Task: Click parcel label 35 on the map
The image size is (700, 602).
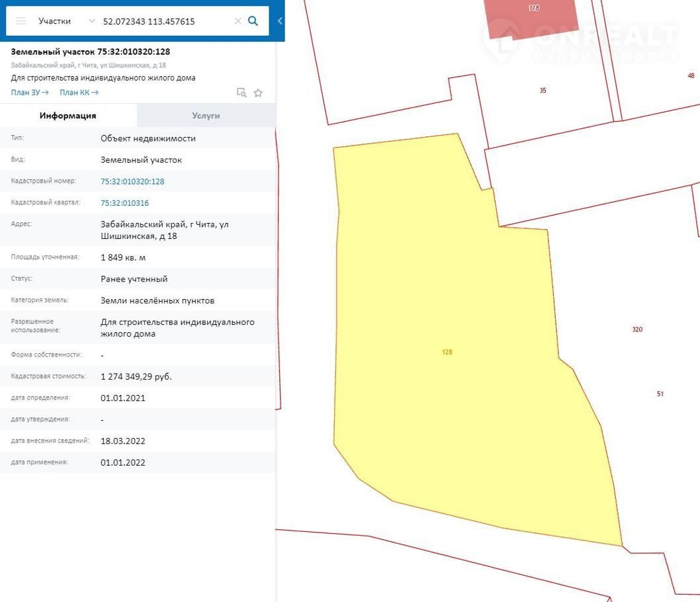Action: pyautogui.click(x=543, y=90)
